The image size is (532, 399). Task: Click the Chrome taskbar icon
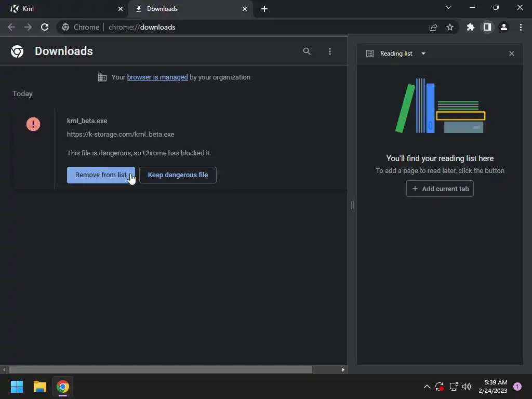(63, 387)
